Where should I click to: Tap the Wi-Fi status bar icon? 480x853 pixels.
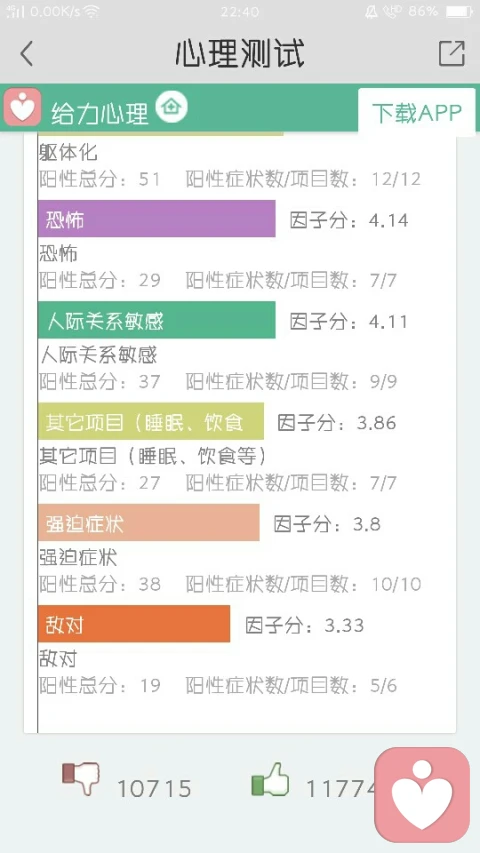(x=91, y=11)
